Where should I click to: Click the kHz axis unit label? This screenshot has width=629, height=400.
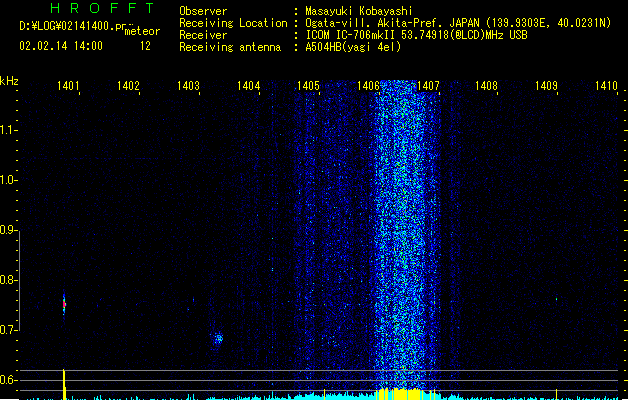coord(9,81)
